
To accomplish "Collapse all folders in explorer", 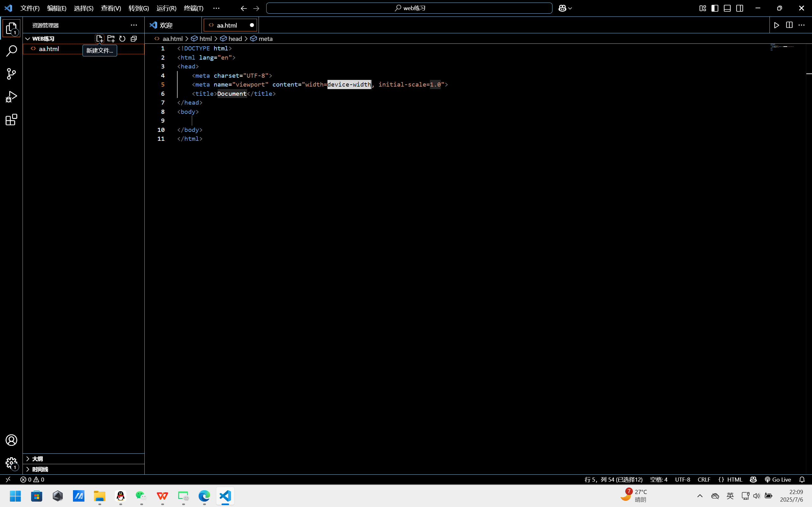I will (x=134, y=39).
